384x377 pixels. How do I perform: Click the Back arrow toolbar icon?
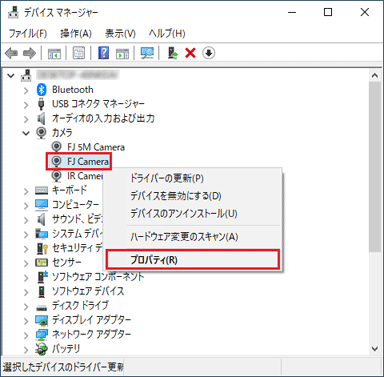(x=11, y=53)
